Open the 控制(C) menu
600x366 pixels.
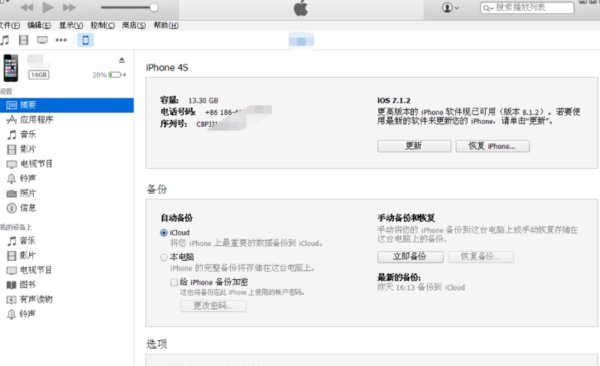pyautogui.click(x=103, y=25)
